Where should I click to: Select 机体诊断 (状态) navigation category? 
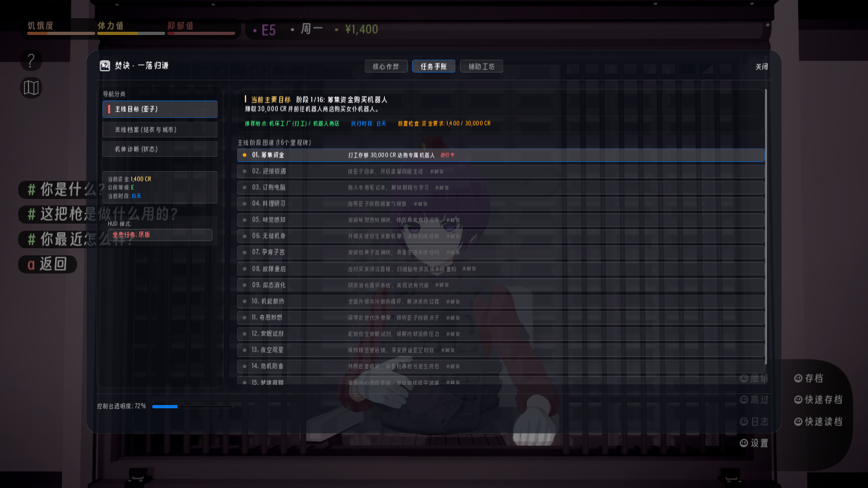(160, 149)
